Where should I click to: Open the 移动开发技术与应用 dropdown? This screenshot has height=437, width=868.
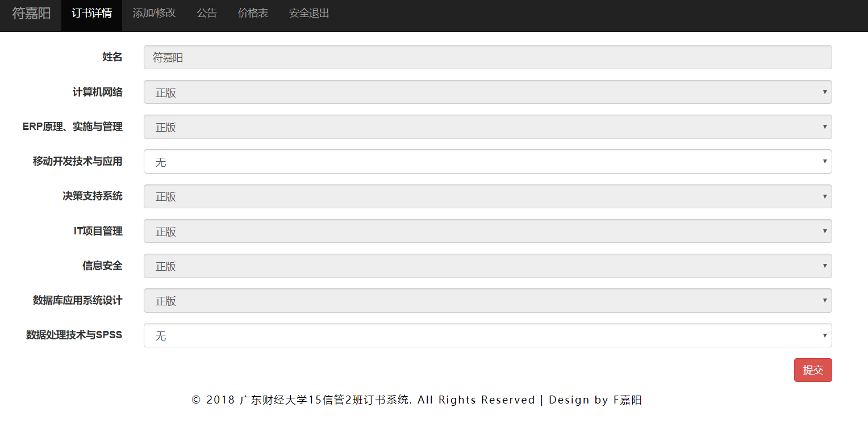click(x=487, y=162)
